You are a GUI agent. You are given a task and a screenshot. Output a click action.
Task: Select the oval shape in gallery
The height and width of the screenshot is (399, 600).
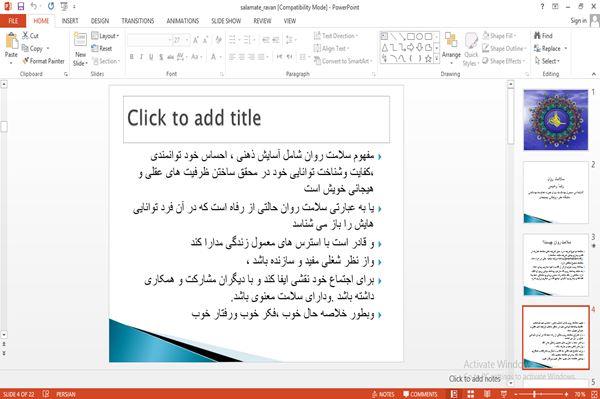tap(420, 36)
